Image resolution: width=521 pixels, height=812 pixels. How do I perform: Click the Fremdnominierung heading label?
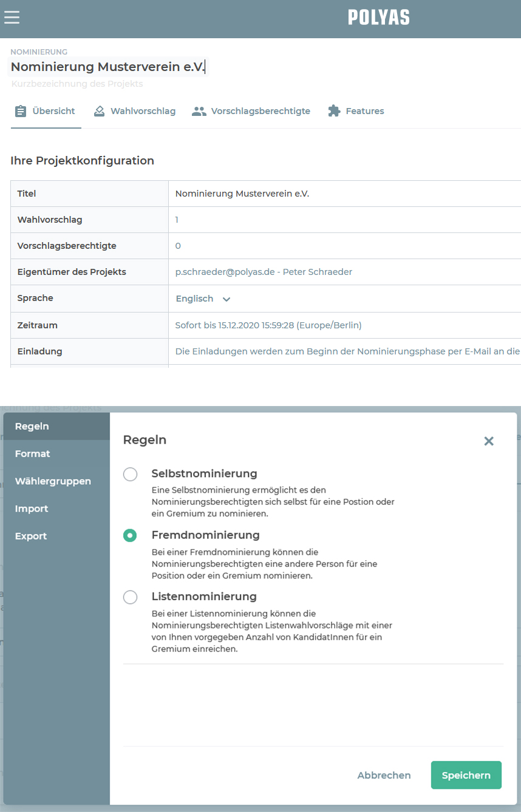pyautogui.click(x=206, y=535)
